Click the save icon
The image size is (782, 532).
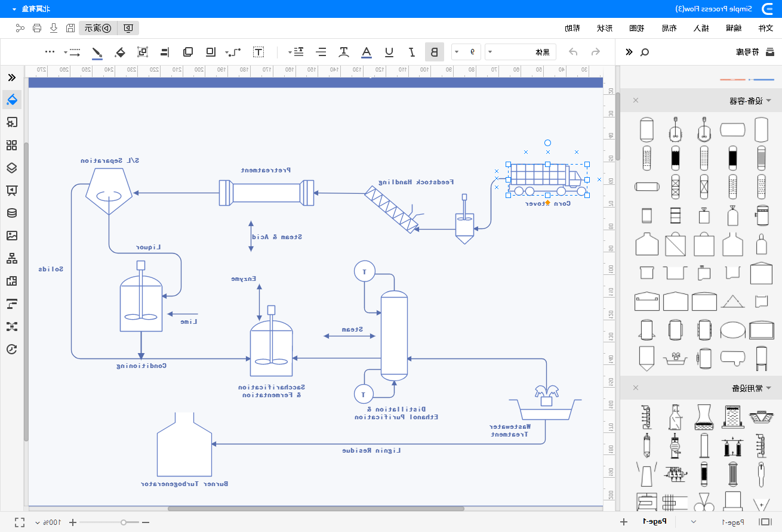tap(70, 28)
